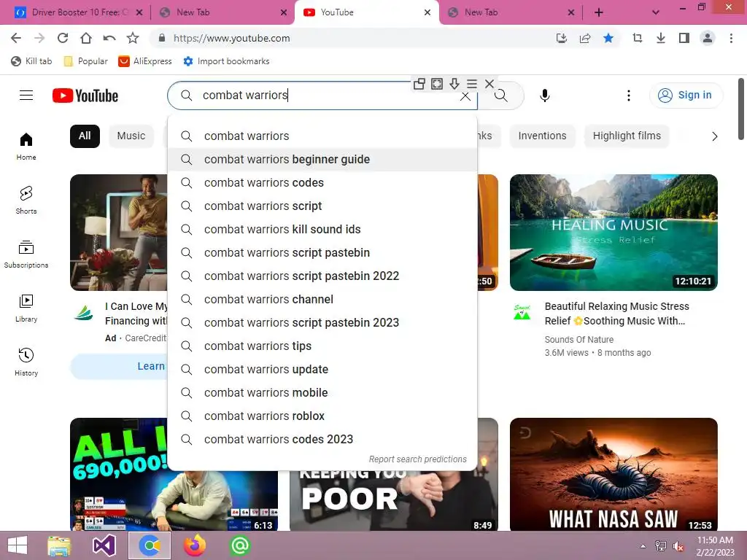Start voice search with the microphone icon
The image size is (747, 560).
(545, 96)
